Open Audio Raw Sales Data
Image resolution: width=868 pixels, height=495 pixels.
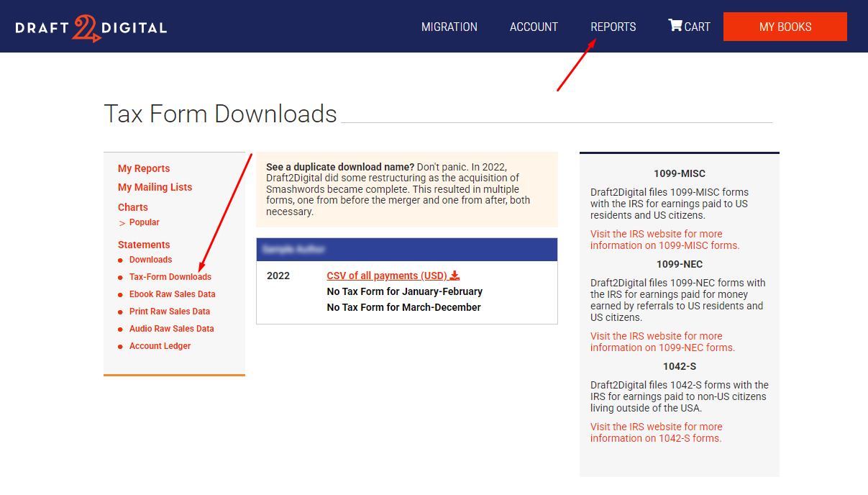pyautogui.click(x=172, y=329)
